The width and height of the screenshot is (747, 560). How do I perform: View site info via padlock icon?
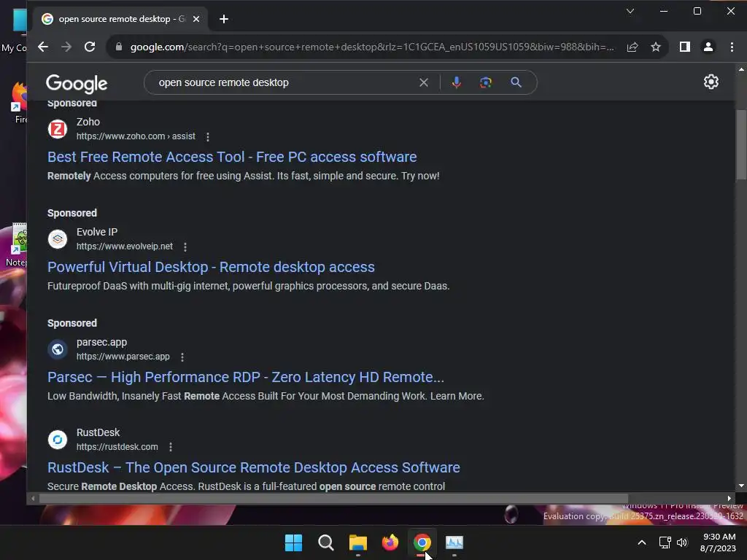point(119,47)
